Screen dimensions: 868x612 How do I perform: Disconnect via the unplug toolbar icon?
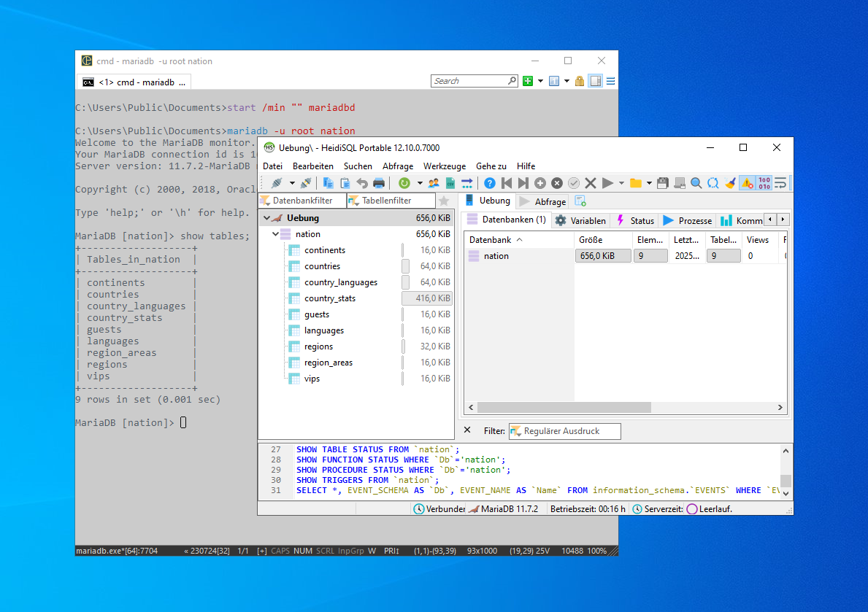306,183
